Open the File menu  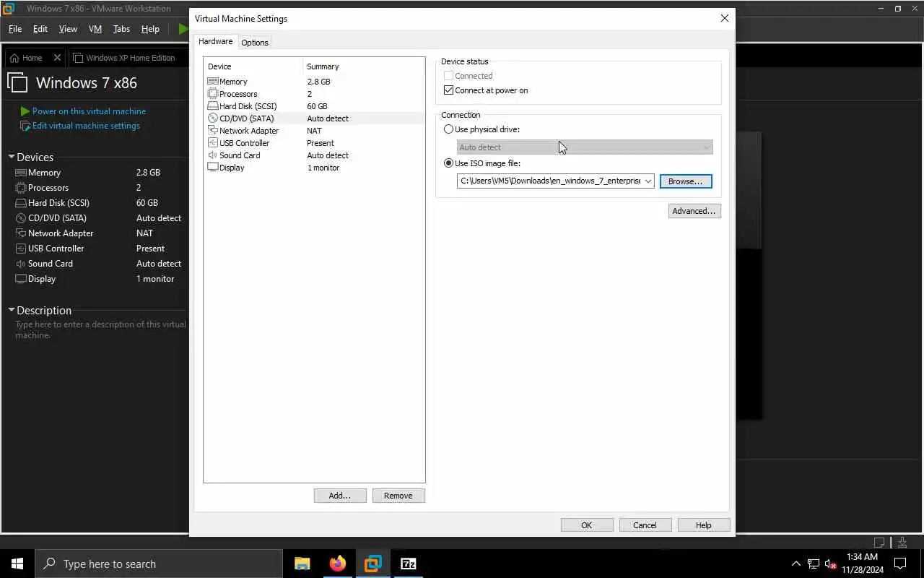tap(15, 29)
